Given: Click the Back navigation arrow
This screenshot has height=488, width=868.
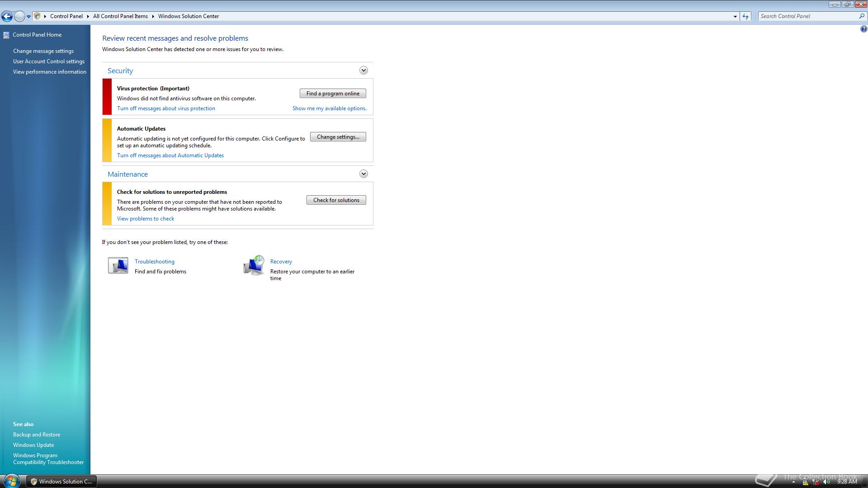Looking at the screenshot, I should coord(7,17).
